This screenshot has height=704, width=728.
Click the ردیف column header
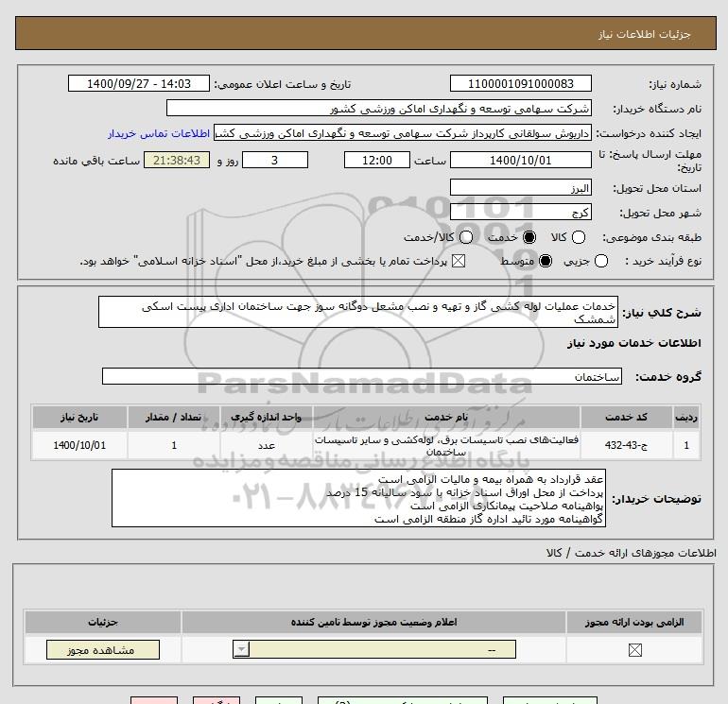tap(686, 417)
